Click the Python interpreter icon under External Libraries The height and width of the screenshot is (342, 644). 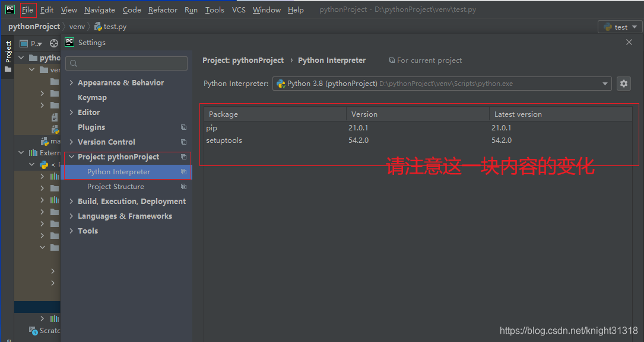[44, 164]
